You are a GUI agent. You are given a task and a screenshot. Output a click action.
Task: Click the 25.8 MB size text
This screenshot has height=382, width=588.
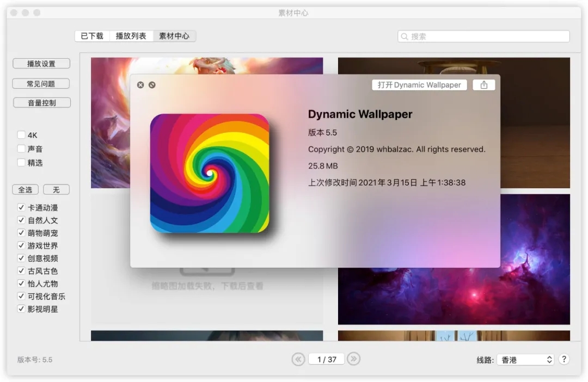click(x=323, y=165)
